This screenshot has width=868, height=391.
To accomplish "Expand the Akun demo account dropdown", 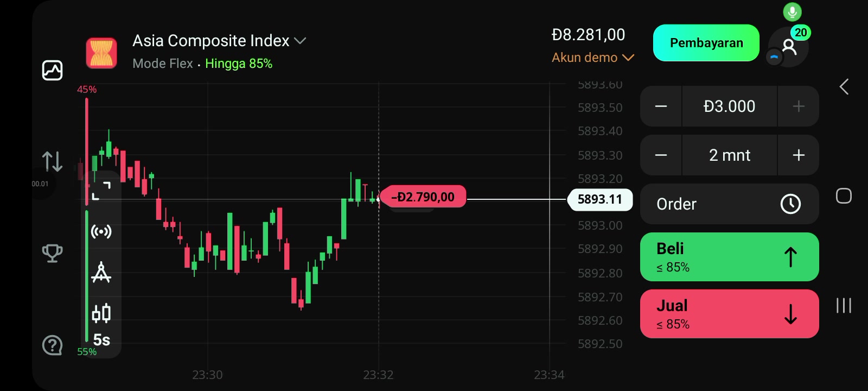I will click(593, 58).
